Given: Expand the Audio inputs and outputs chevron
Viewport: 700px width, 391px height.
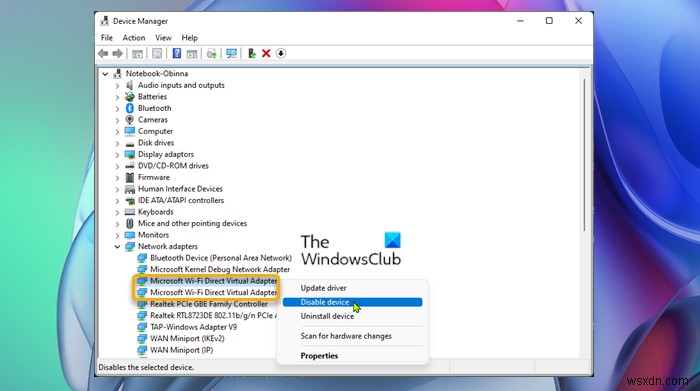Looking at the screenshot, I should [x=117, y=85].
